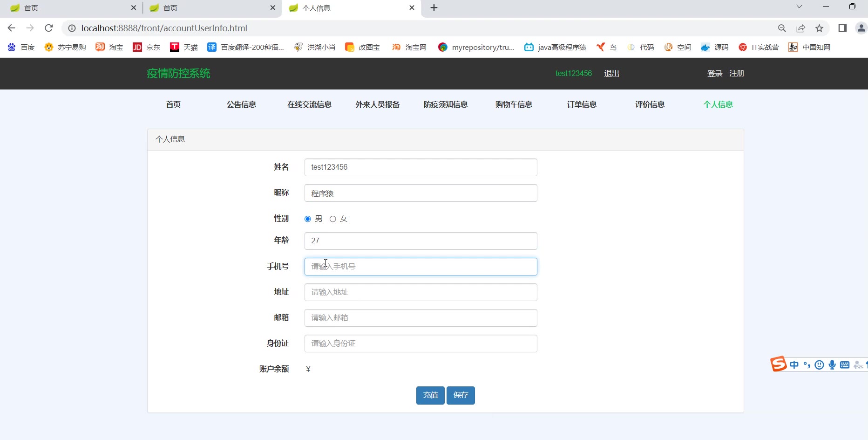
Task: Focus the 地址 address field
Action: 421,292
